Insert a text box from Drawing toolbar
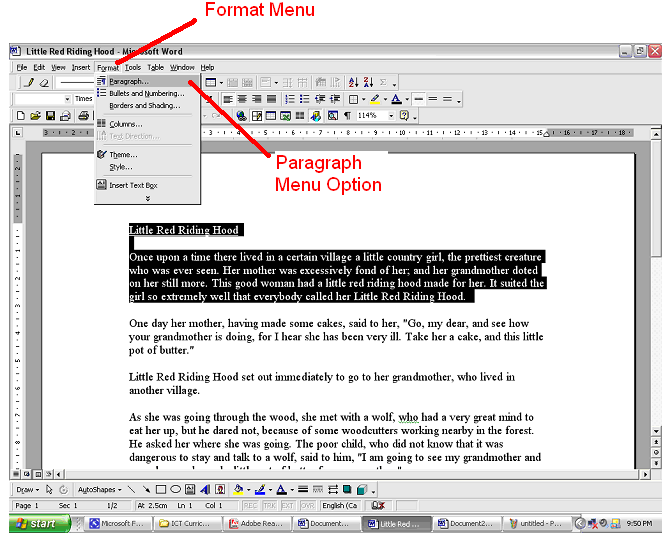This screenshot has width=668, height=539. [190, 490]
